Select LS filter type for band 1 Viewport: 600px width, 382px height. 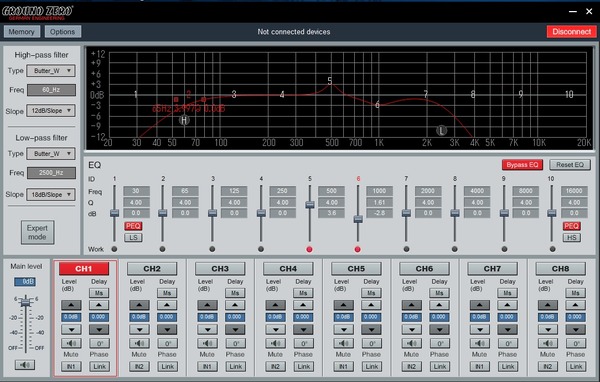point(133,238)
